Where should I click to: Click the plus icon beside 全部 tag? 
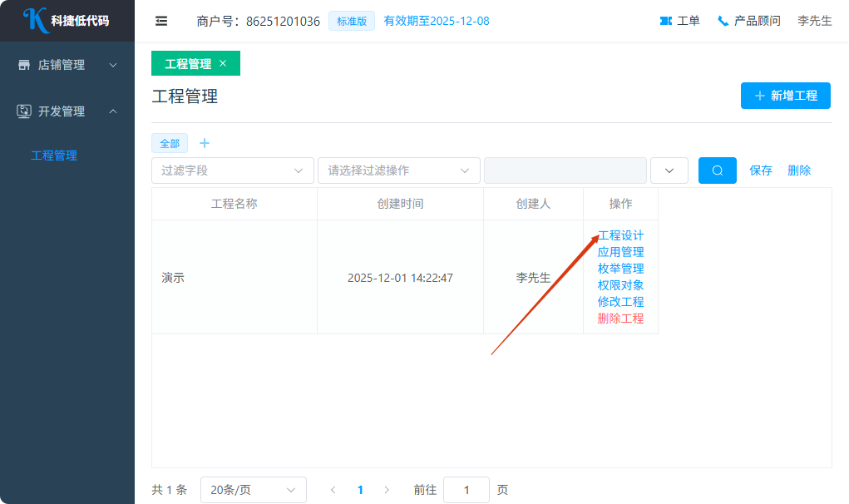tap(205, 143)
